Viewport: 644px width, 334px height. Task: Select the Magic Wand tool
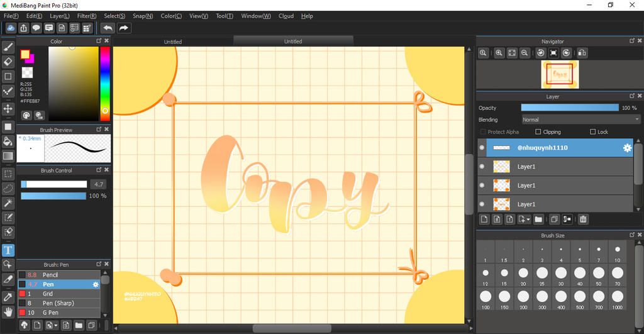coord(8,203)
